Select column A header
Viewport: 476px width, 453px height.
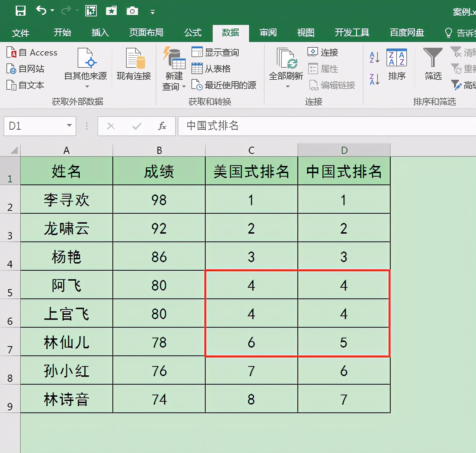[x=67, y=150]
